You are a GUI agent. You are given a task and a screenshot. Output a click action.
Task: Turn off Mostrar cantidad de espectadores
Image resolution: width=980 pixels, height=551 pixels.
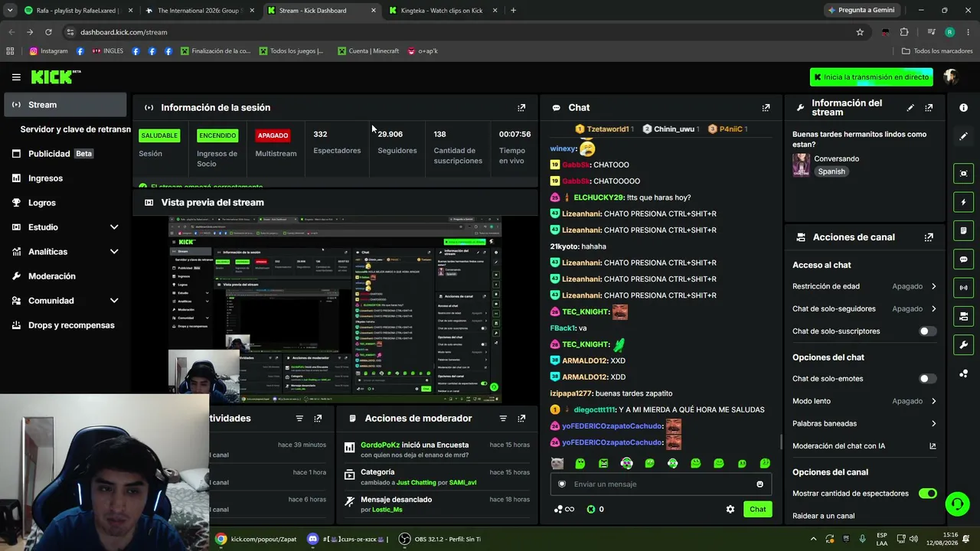[927, 494]
